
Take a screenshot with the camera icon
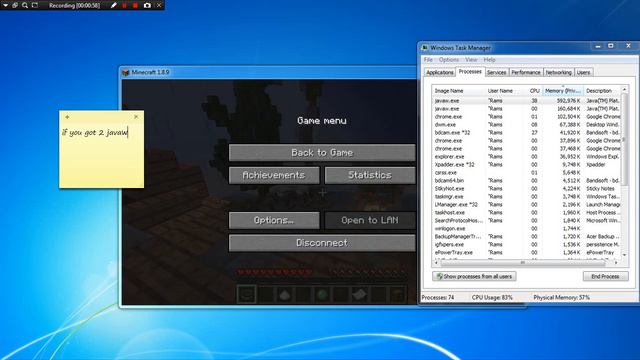click(x=147, y=5)
